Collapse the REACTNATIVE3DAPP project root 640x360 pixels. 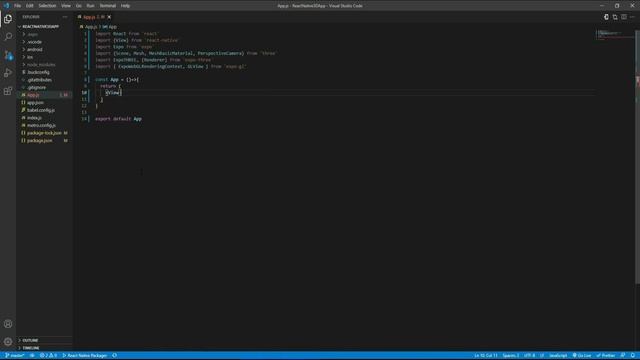41,27
